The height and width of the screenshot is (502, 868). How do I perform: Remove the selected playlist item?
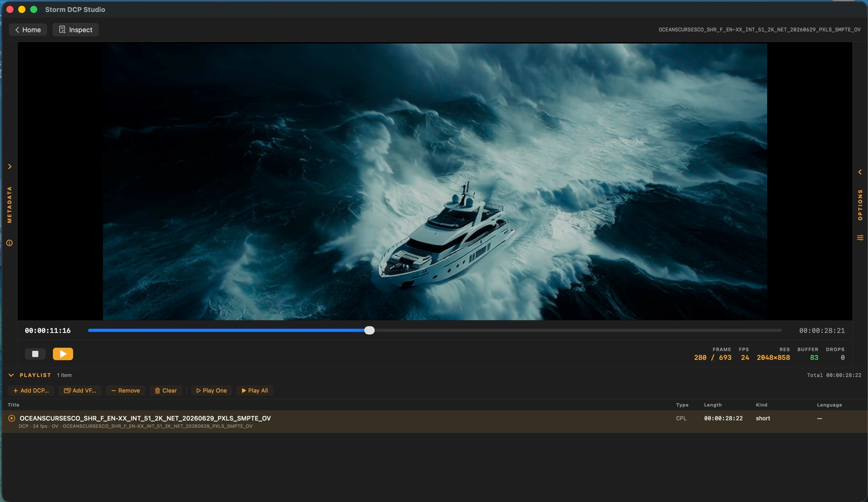coord(125,391)
